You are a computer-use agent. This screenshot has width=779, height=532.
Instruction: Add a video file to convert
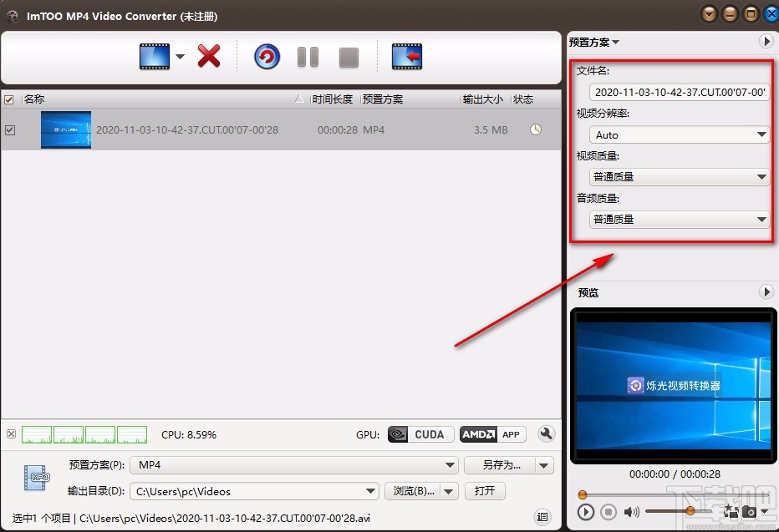coord(154,57)
